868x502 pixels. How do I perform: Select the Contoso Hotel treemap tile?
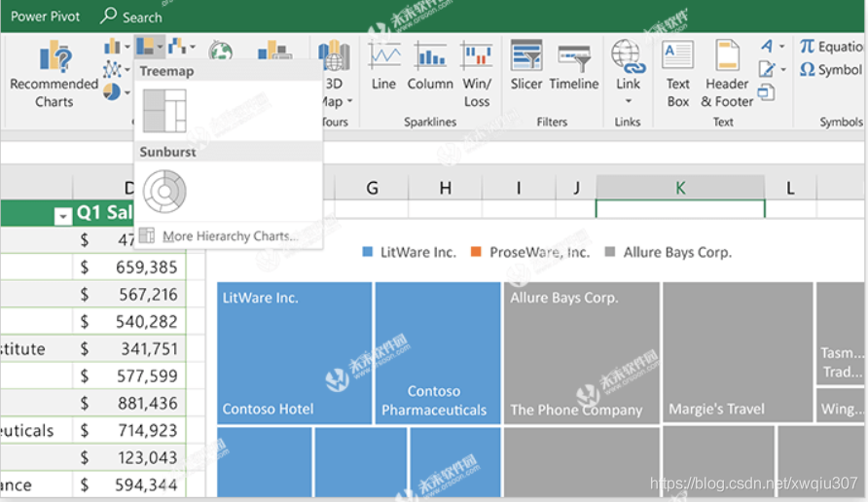[295, 353]
